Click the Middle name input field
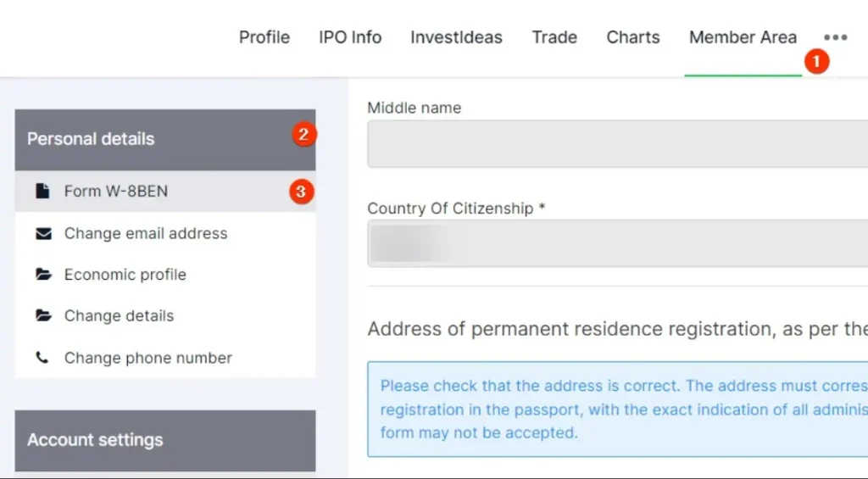Viewport: 868px width, 479px height. tap(617, 143)
